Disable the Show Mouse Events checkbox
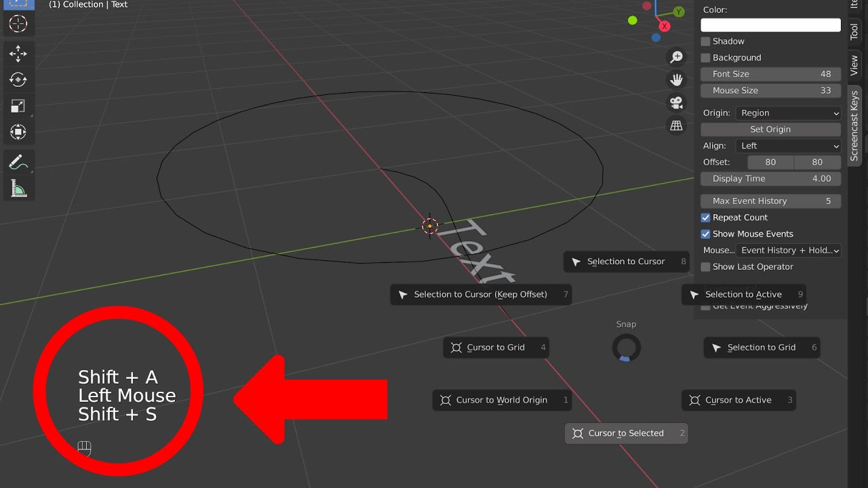Screen dimensions: 868x488 click(705, 233)
